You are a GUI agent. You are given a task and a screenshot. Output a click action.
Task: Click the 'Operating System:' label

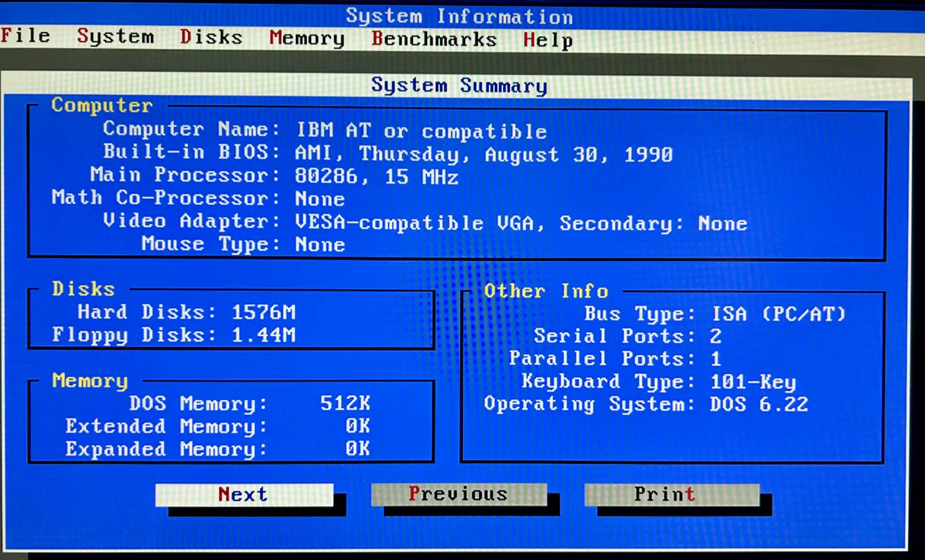(x=589, y=403)
